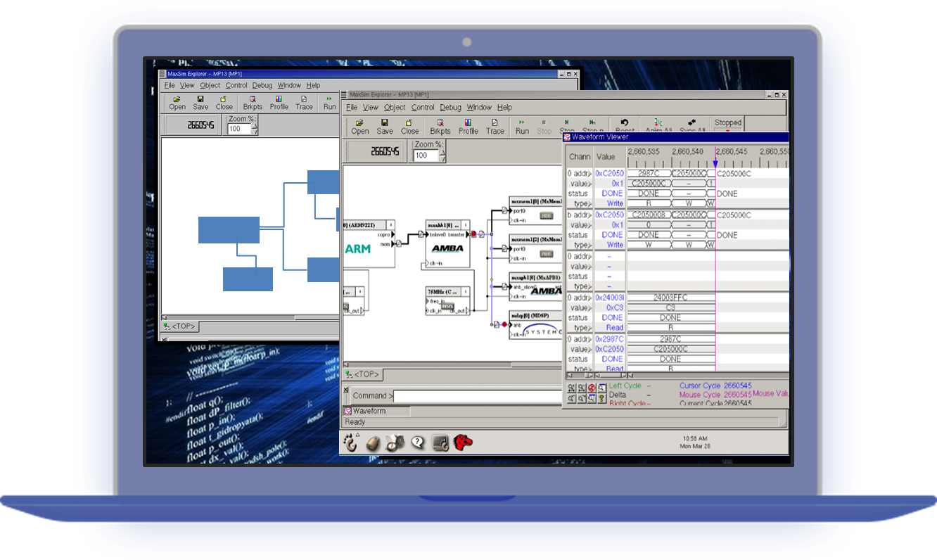937x560 pixels.
Task: Select <TOP> tab in front window
Action: pyautogui.click(x=362, y=375)
